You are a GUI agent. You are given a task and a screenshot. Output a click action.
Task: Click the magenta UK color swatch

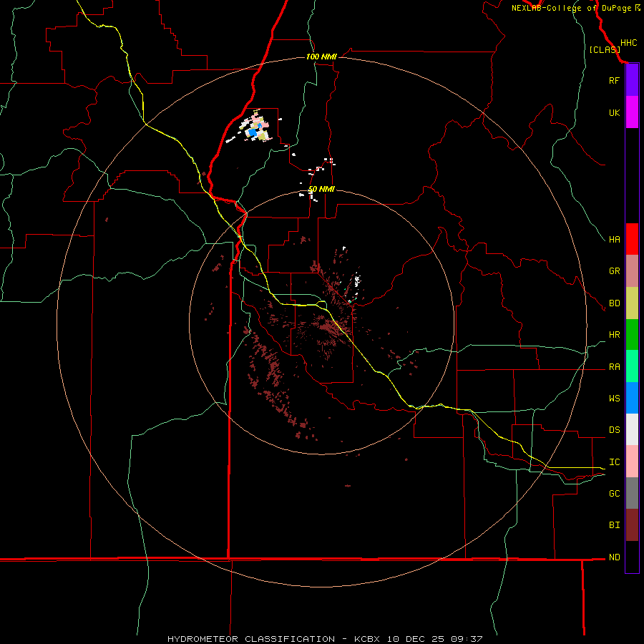tap(632, 112)
